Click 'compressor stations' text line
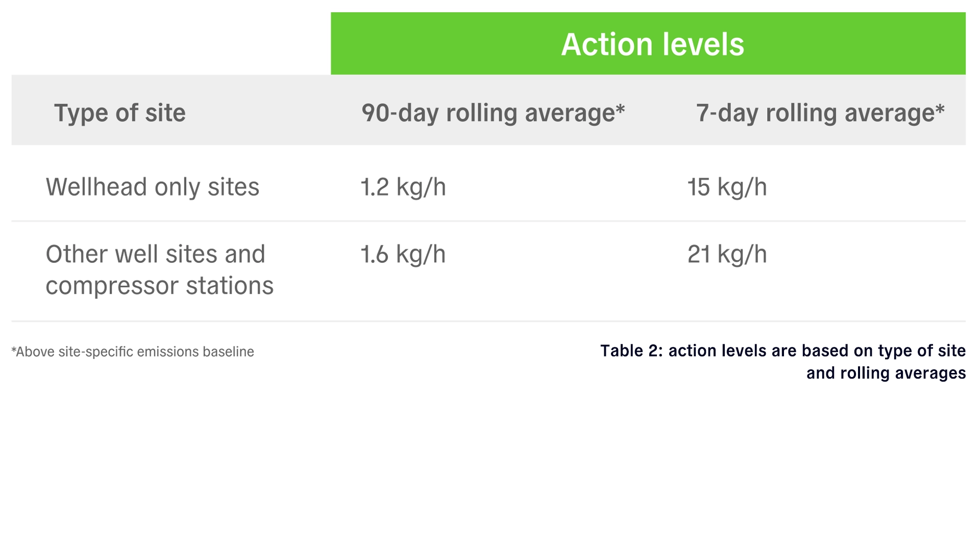Viewport: 980px width, 551px height. (x=159, y=285)
